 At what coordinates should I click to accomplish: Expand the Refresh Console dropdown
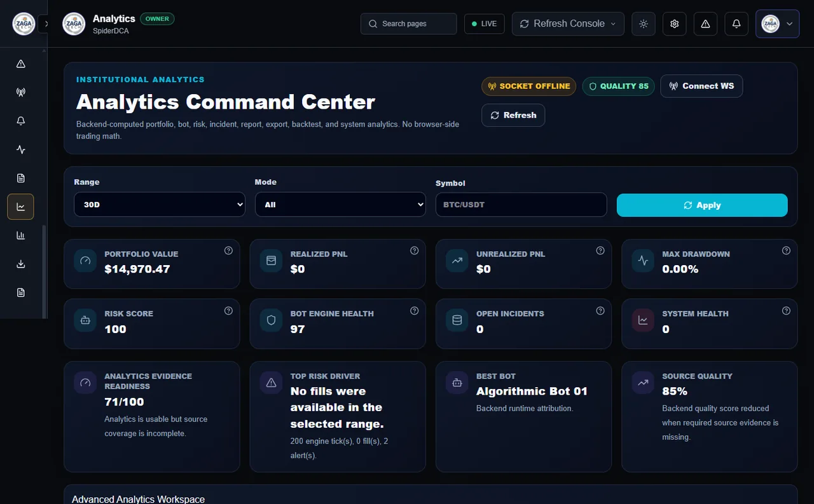568,24
